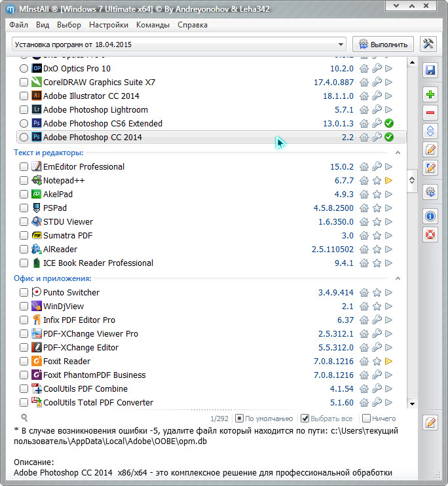Open the 'Установка программ от 18.04.2015' dropdown
The image size is (448, 486).
coord(179,45)
